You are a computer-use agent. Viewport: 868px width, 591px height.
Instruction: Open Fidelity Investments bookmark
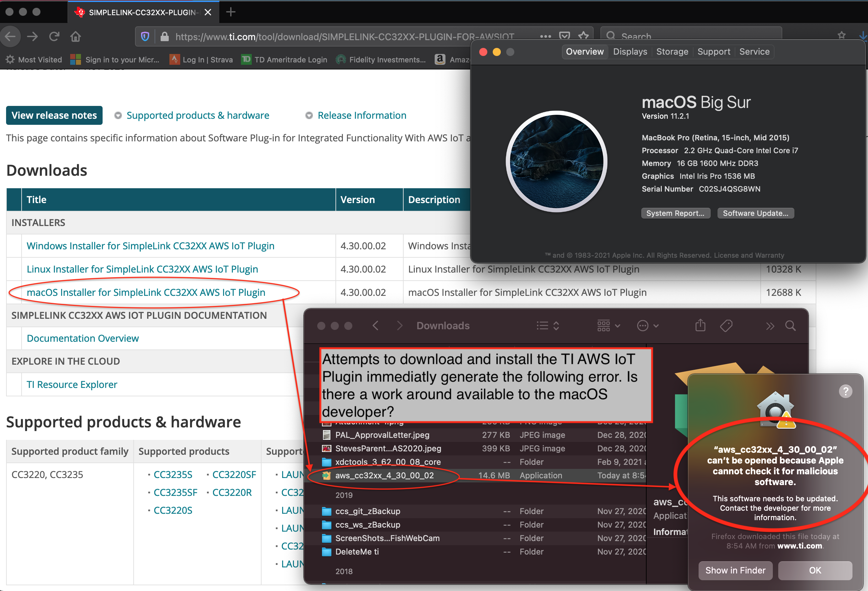pos(381,59)
